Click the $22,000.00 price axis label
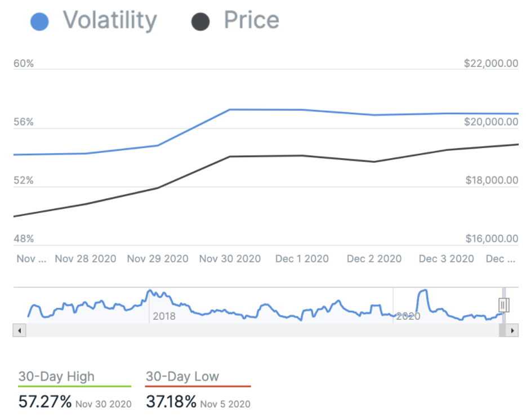The height and width of the screenshot is (420, 526). tap(491, 64)
